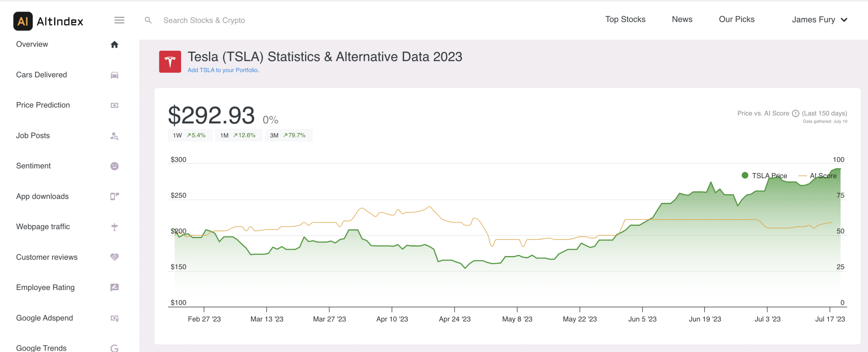Toggle the TSLA Price legend series
Viewport: 868px width, 352px height.
pyautogui.click(x=764, y=176)
